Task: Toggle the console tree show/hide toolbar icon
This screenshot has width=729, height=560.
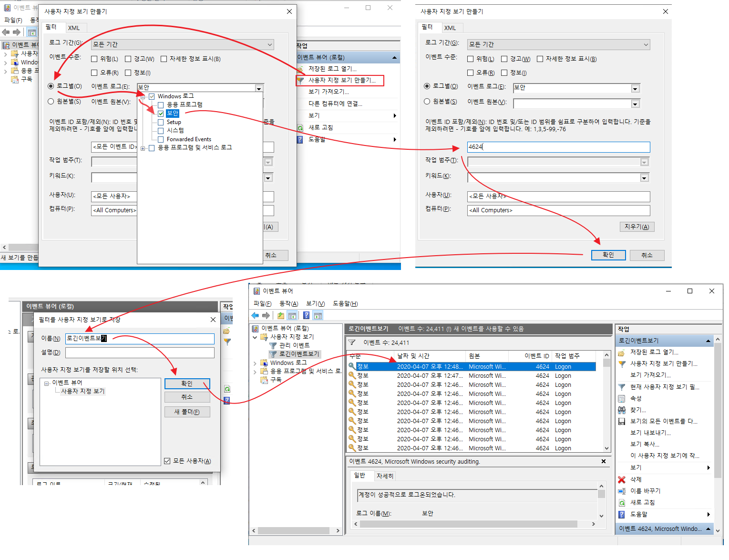Action: [292, 315]
